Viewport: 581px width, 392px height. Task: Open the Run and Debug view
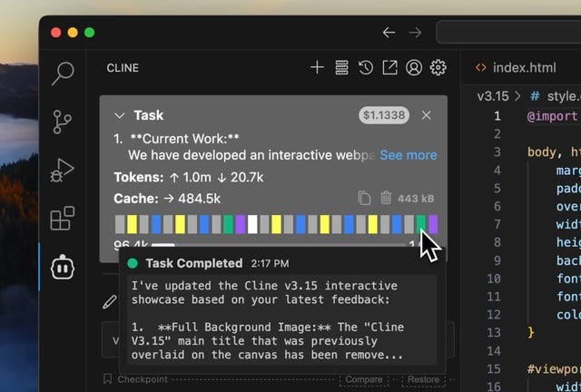pos(62,171)
